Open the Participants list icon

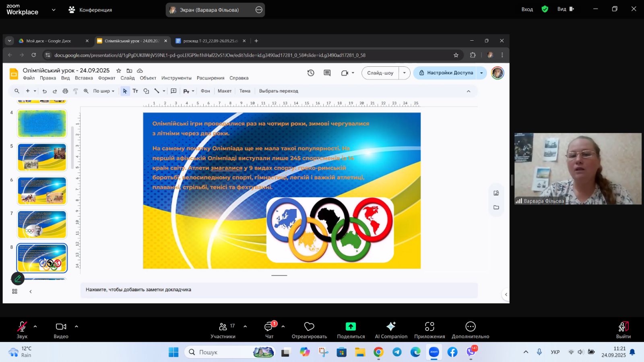click(x=223, y=327)
